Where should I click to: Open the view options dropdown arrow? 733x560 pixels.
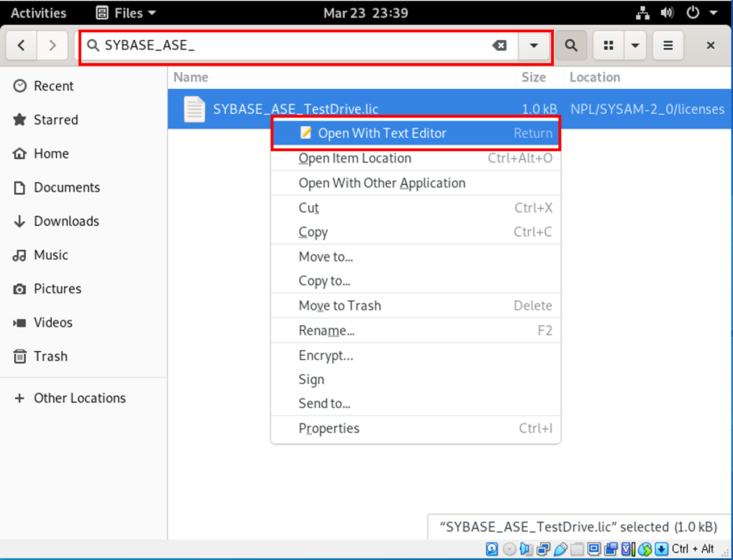pyautogui.click(x=635, y=45)
